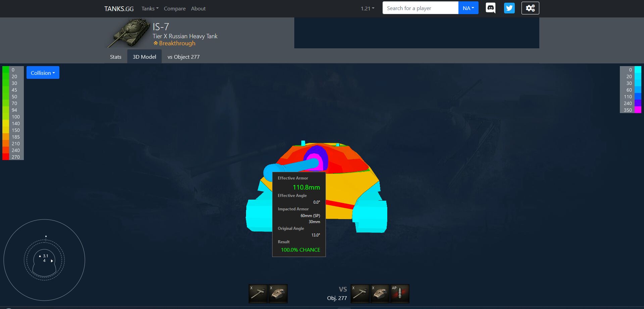Open the Twitter link icon
The image size is (644, 309).
[509, 8]
